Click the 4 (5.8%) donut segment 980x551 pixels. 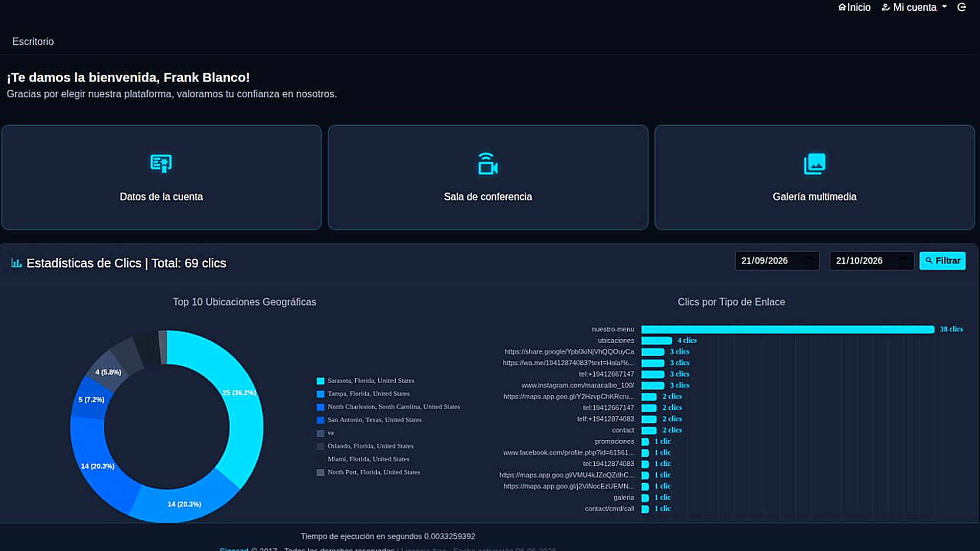click(x=108, y=372)
